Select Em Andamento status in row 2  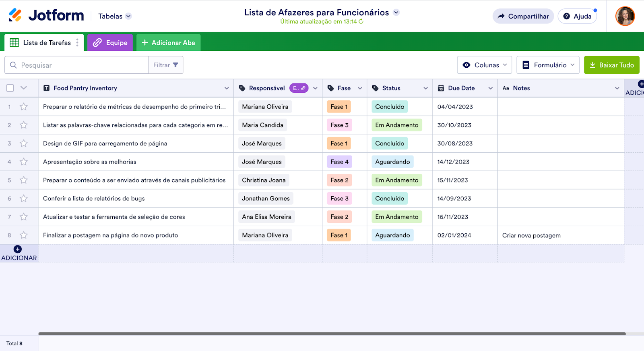(397, 125)
